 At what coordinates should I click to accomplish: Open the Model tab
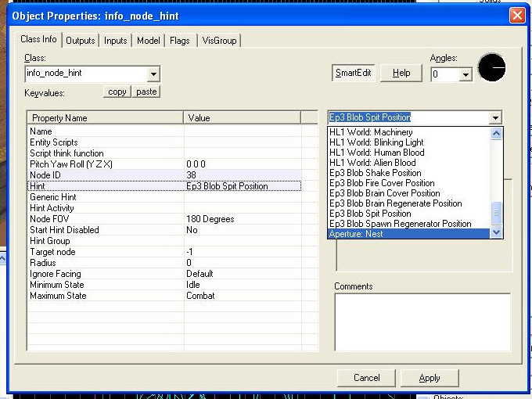[149, 41]
